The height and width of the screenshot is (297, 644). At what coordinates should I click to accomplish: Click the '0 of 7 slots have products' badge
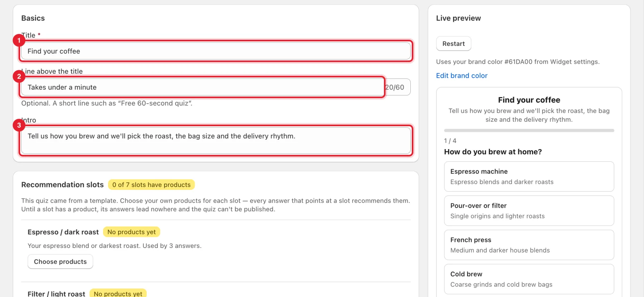point(151,185)
